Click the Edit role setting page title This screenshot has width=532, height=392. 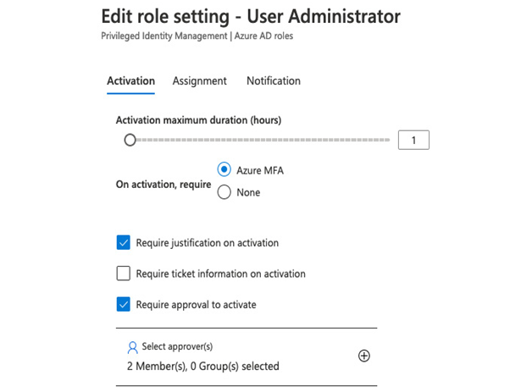pyautogui.click(x=251, y=16)
